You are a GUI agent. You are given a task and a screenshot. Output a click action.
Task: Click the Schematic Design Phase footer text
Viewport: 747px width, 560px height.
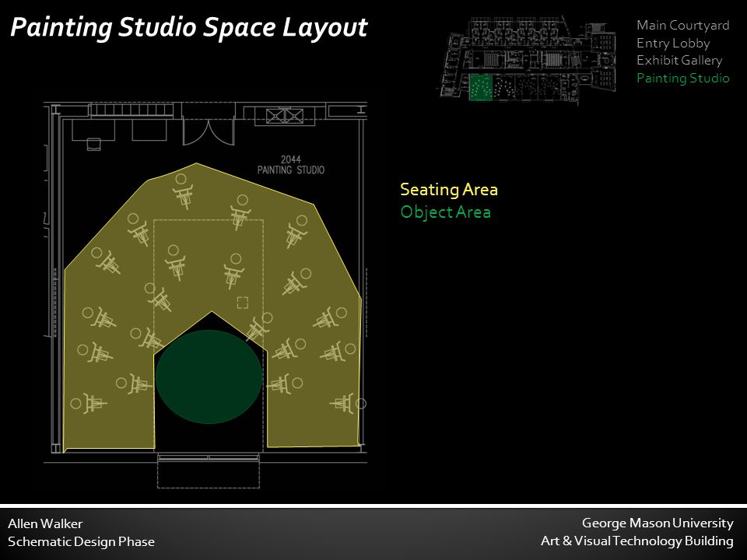81,541
